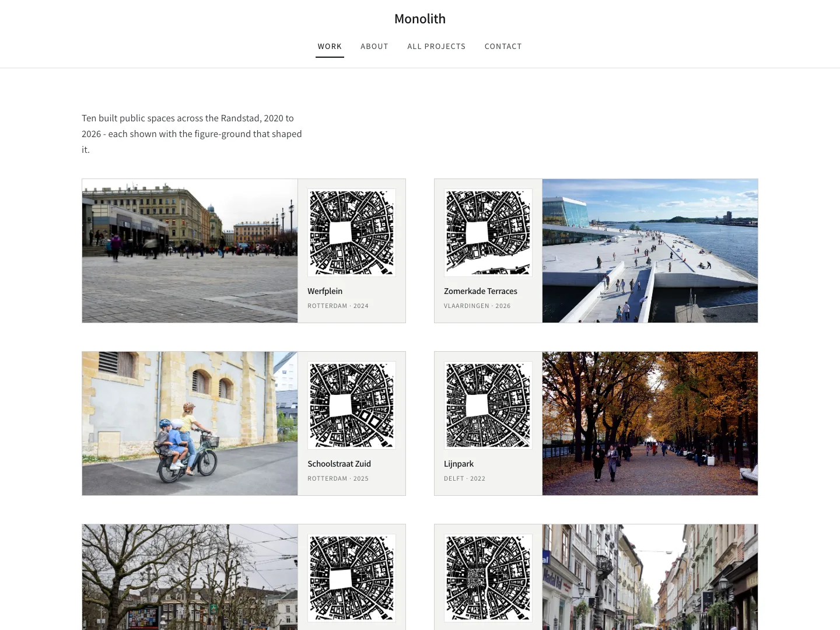This screenshot has width=840, height=630.
Task: Click the Zomerkade Terraces project title
Action: pyautogui.click(x=481, y=291)
